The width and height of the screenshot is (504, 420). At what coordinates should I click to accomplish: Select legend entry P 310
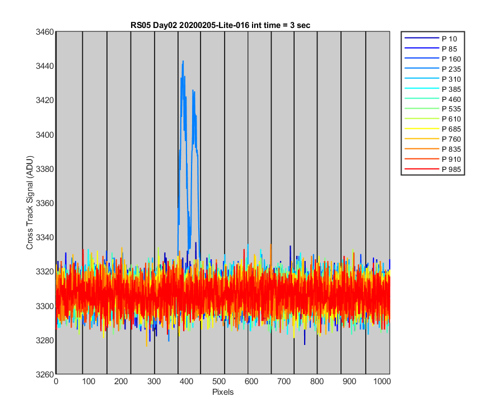(432, 79)
